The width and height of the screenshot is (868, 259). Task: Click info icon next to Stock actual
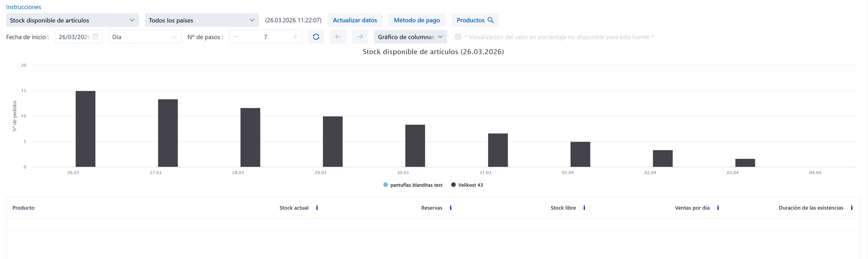click(317, 208)
